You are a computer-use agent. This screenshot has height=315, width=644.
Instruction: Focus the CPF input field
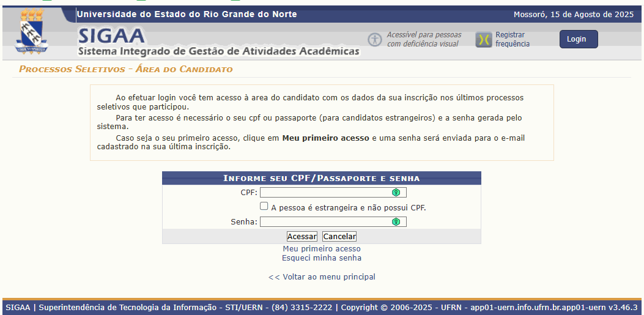324,193
